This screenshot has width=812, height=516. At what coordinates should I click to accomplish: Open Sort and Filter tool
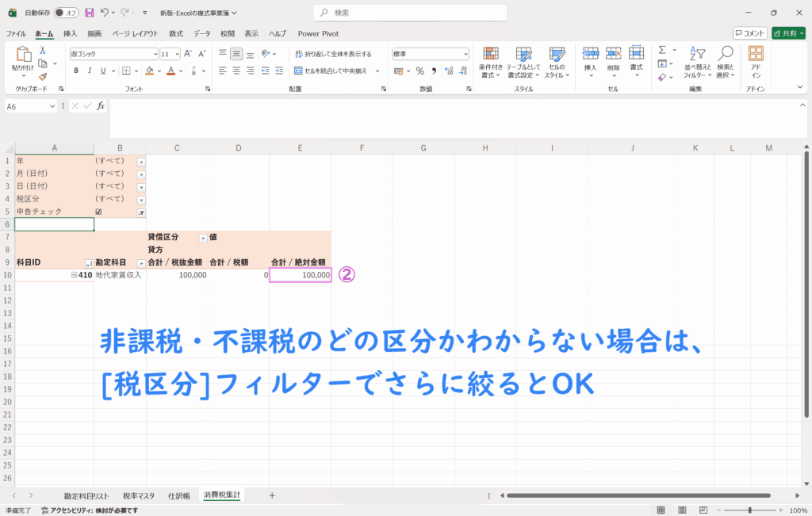point(698,61)
